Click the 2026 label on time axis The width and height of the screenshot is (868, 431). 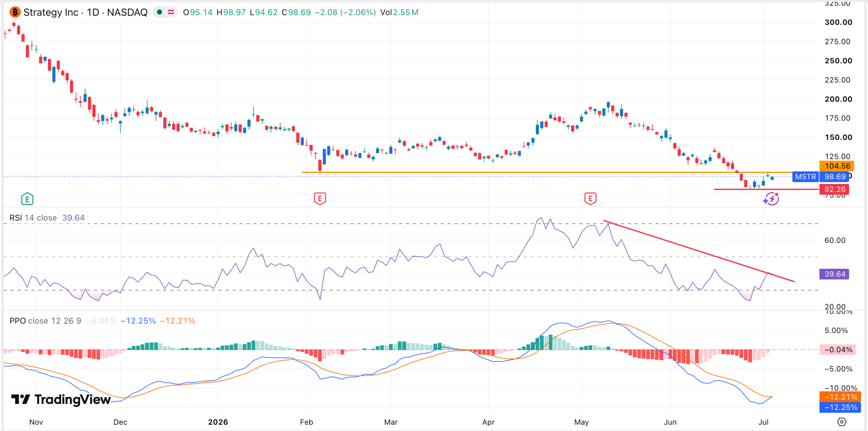pyautogui.click(x=218, y=422)
